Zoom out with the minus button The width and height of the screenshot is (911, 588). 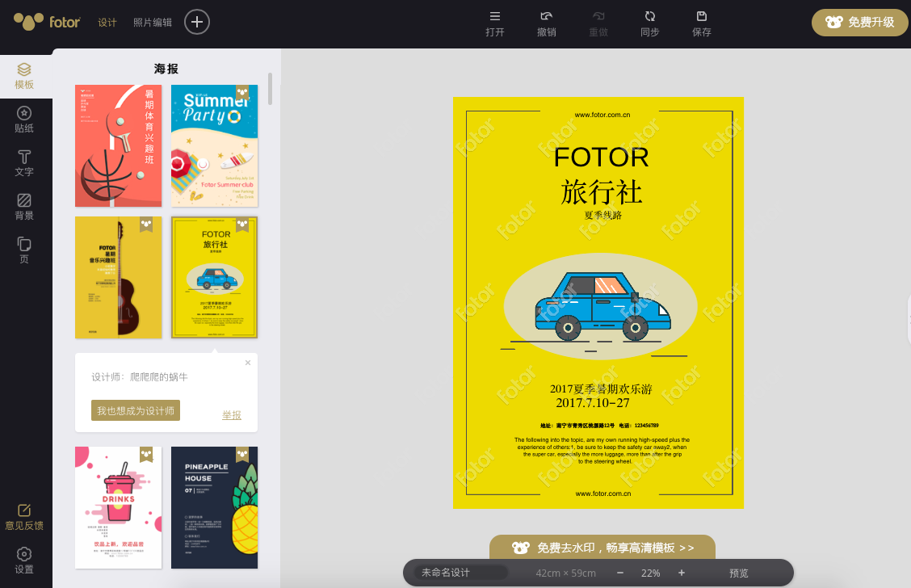[620, 573]
